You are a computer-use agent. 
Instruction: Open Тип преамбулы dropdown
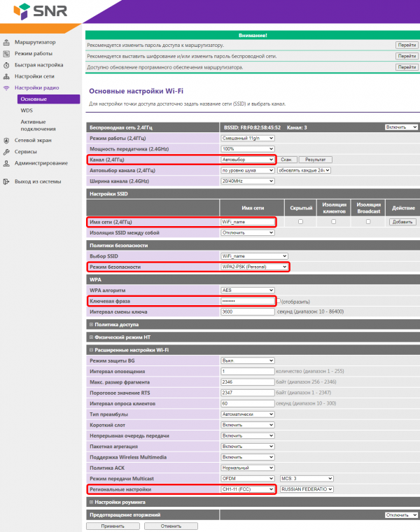click(x=248, y=414)
